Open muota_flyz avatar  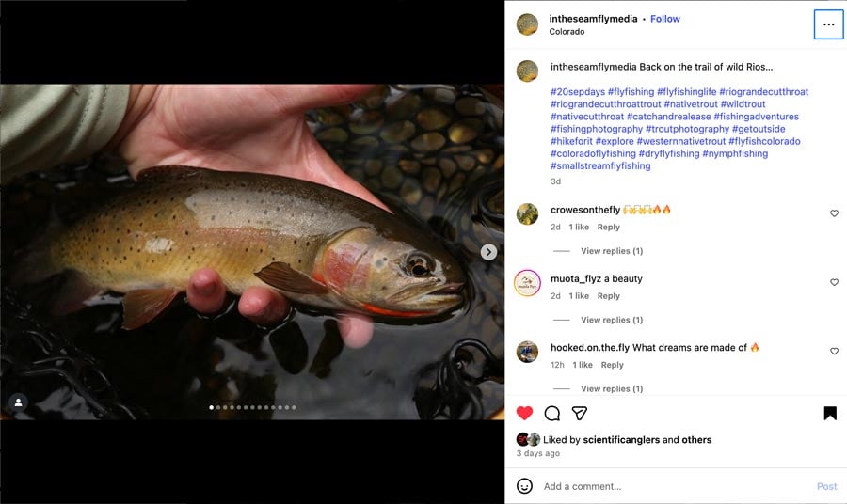(x=527, y=283)
